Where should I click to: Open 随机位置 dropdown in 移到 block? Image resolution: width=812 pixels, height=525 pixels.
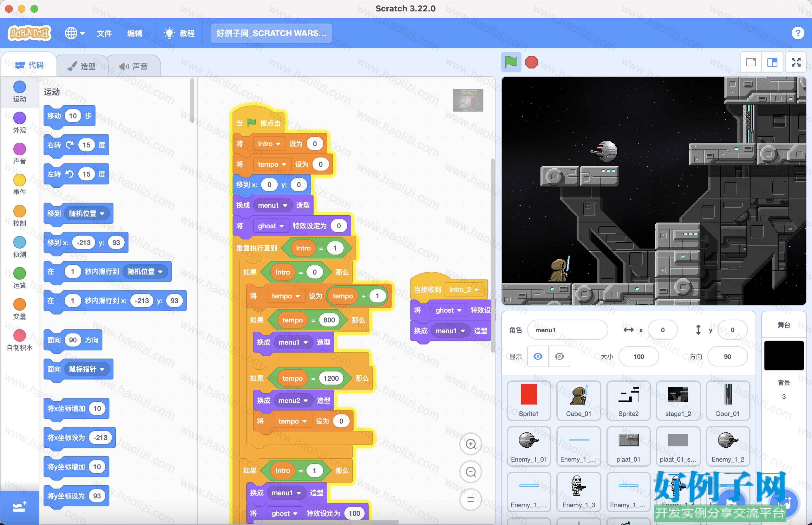86,213
